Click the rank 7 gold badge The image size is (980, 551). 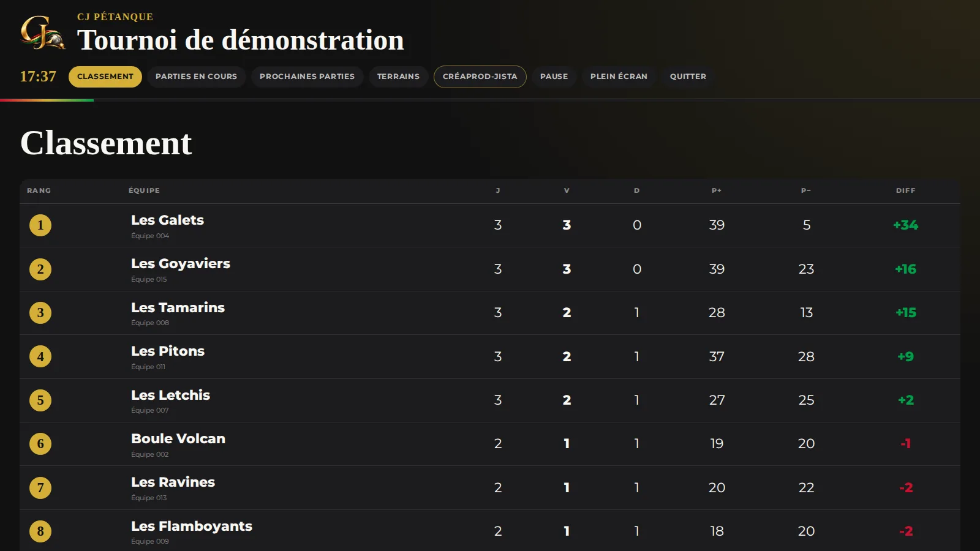click(40, 488)
